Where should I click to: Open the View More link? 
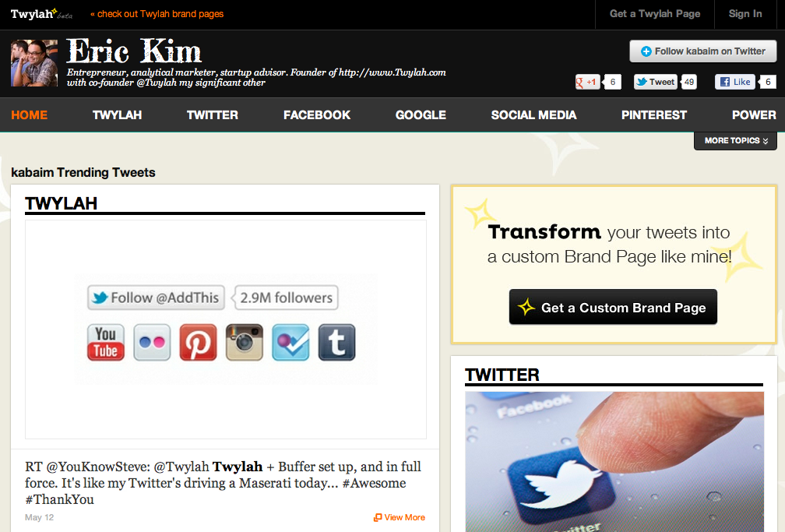399,517
